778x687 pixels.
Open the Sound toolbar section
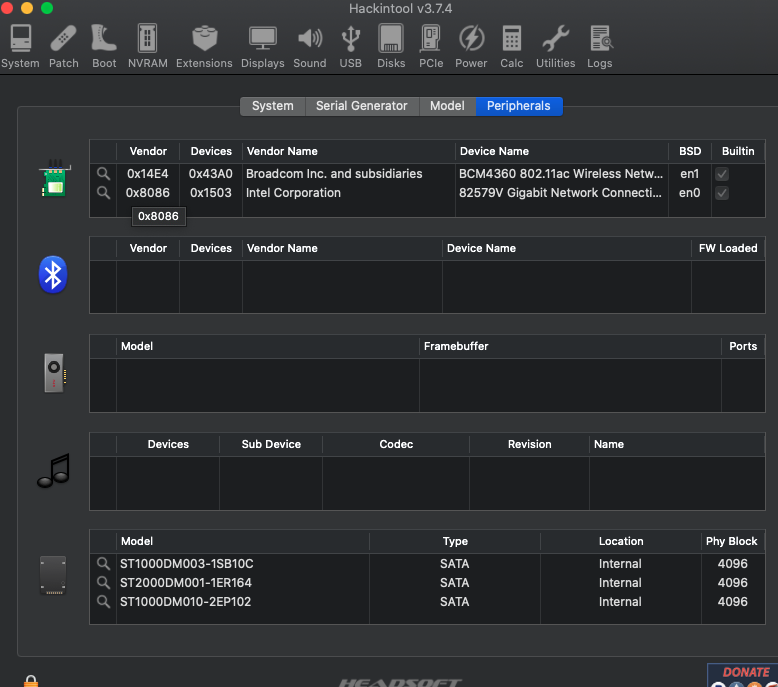pos(310,47)
